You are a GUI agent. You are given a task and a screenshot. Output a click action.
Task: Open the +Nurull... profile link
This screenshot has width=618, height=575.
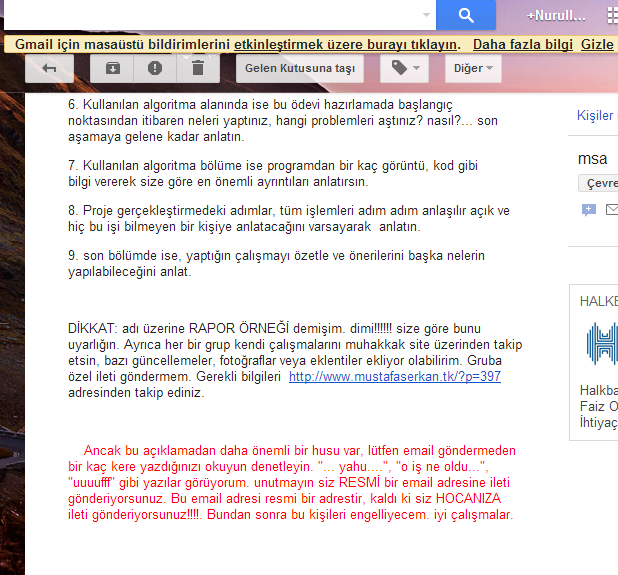click(556, 16)
